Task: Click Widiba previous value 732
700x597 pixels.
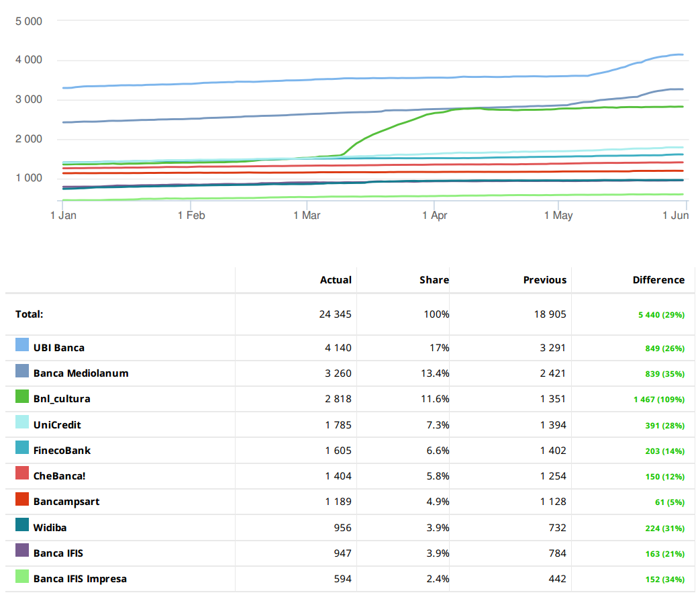Action: coord(558,528)
